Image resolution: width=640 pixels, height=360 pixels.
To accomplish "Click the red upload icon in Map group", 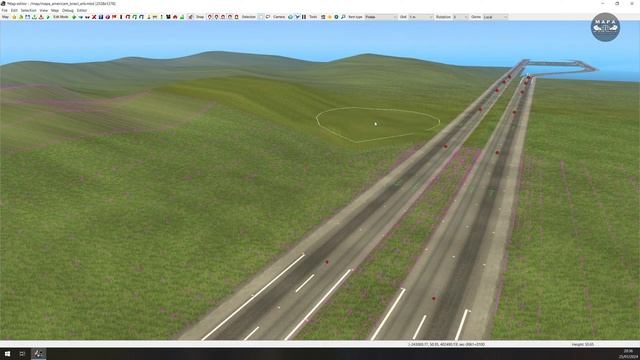I will 41,17.
